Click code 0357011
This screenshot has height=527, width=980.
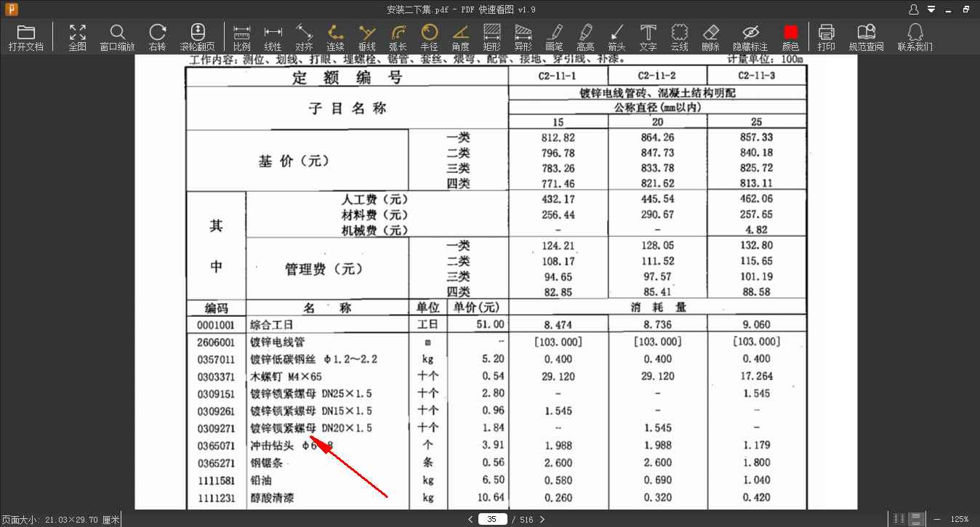pos(216,359)
